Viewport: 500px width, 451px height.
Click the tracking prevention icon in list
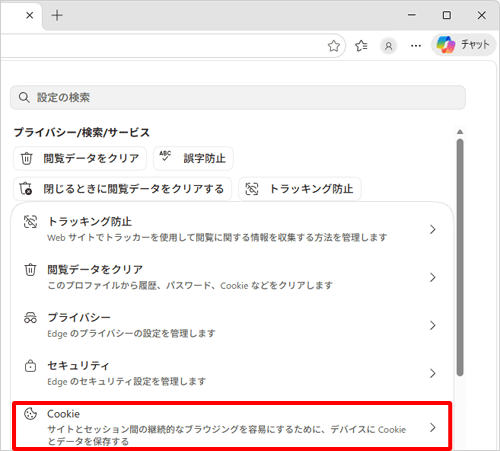(x=30, y=222)
